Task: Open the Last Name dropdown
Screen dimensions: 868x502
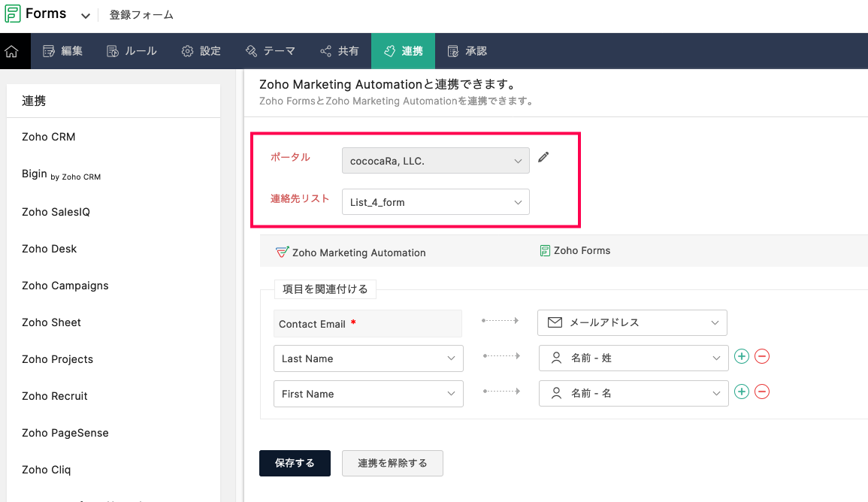Action: tap(369, 358)
